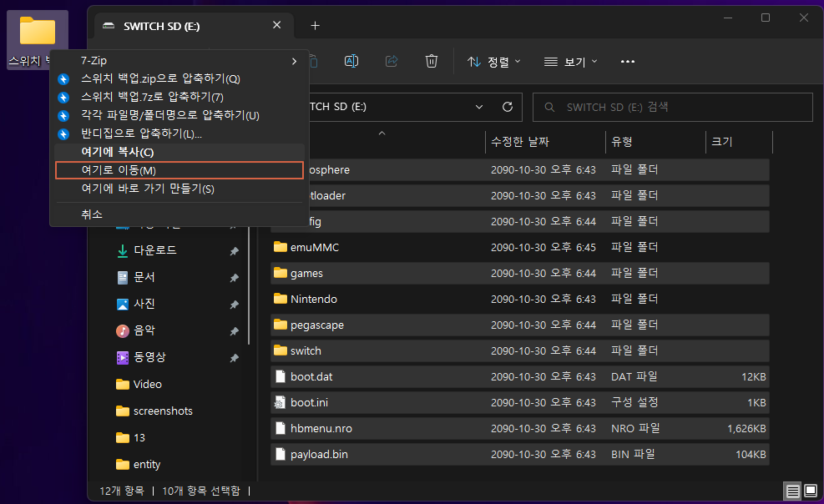Click the delete trash icon
Image resolution: width=824 pixels, height=504 pixels.
[x=431, y=62]
